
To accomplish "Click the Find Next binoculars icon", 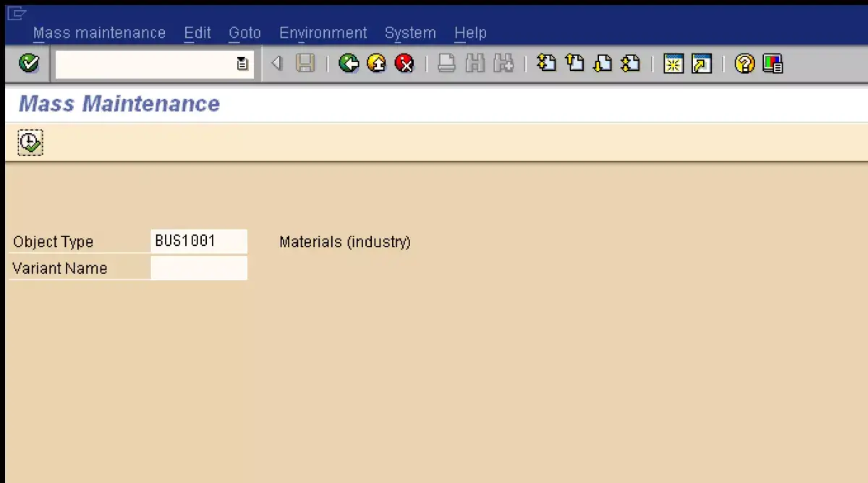I will [x=503, y=64].
